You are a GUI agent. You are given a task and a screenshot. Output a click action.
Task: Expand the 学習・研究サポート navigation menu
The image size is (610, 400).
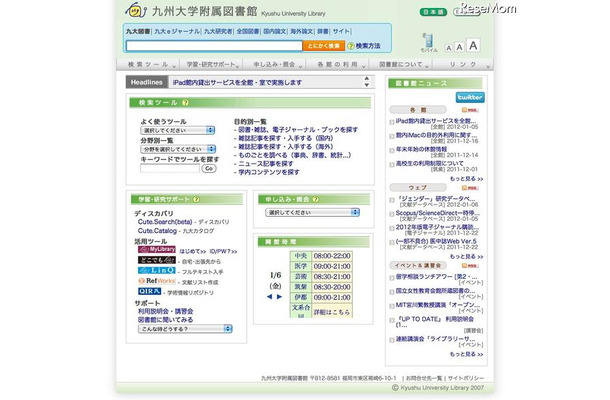tap(211, 65)
